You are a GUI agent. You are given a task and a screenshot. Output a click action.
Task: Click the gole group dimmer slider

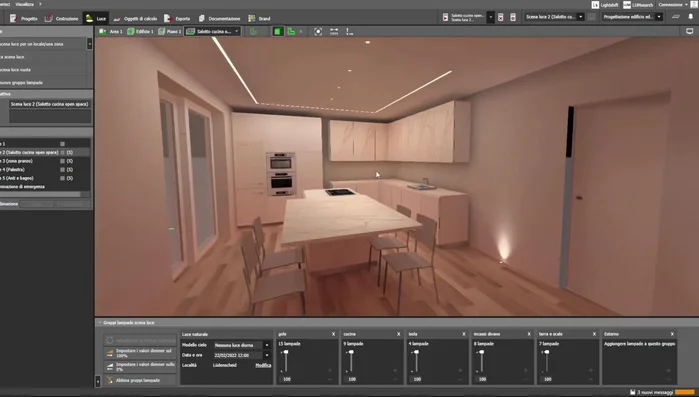click(286, 361)
